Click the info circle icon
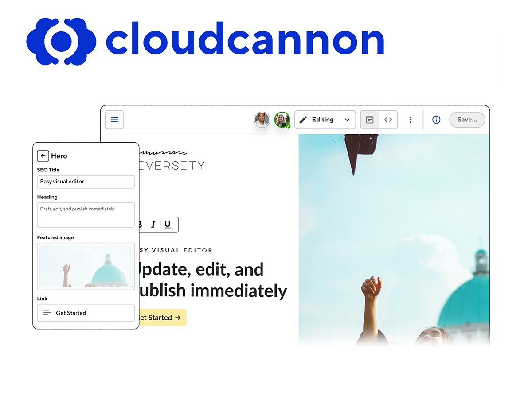The image size is (532, 400). tap(436, 120)
